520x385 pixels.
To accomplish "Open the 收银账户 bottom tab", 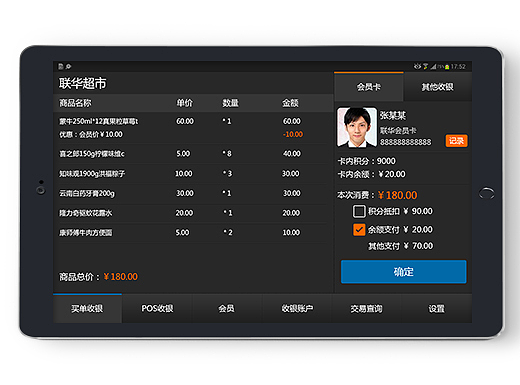I will tap(297, 309).
